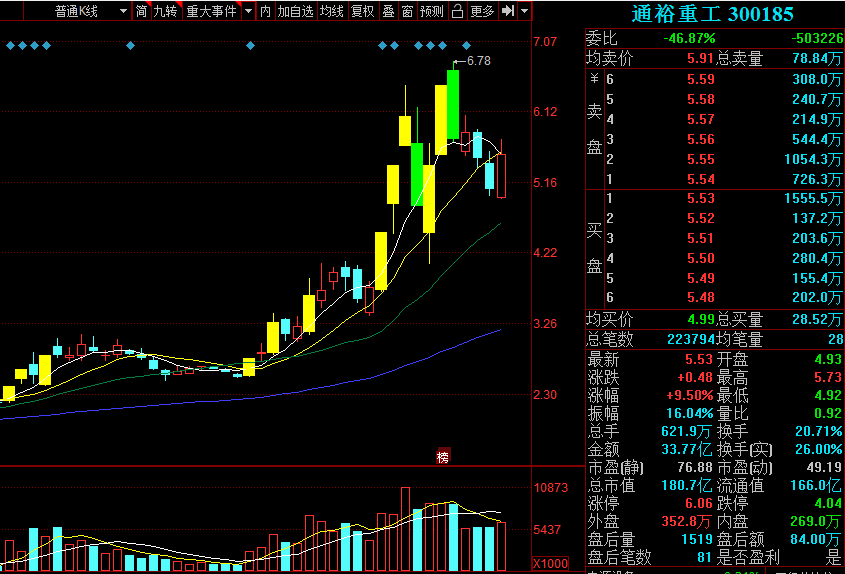Click the 涨幅 value +9.50%

[689, 395]
